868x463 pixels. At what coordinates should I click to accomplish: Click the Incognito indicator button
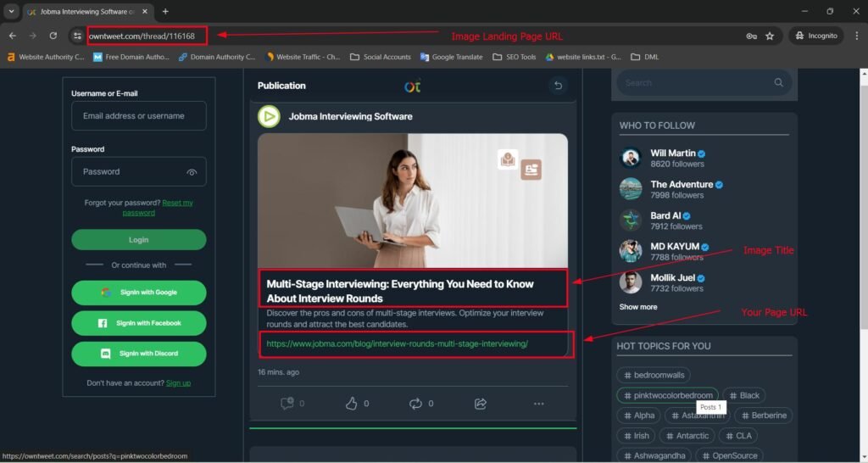point(816,36)
